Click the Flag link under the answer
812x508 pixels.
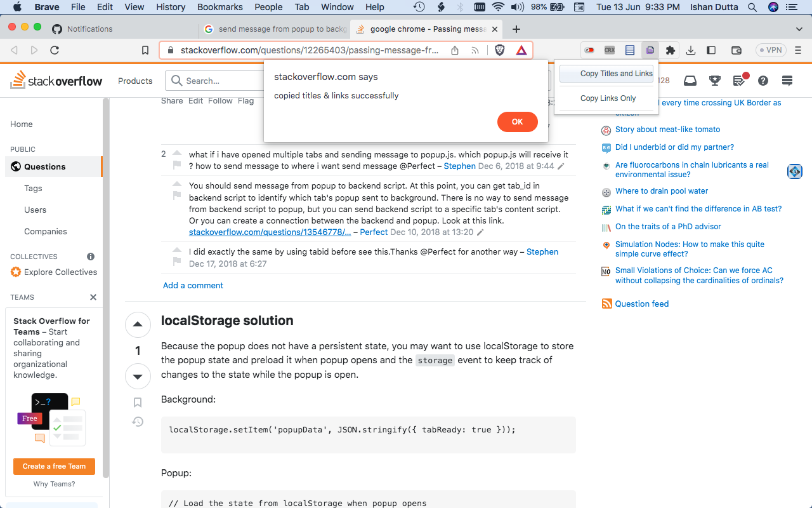click(246, 100)
